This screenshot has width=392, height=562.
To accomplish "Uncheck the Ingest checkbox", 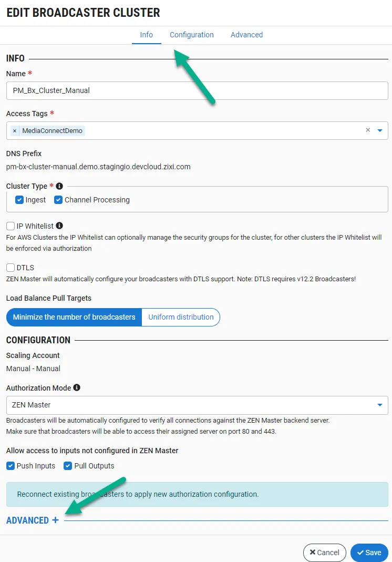I will tap(19, 200).
